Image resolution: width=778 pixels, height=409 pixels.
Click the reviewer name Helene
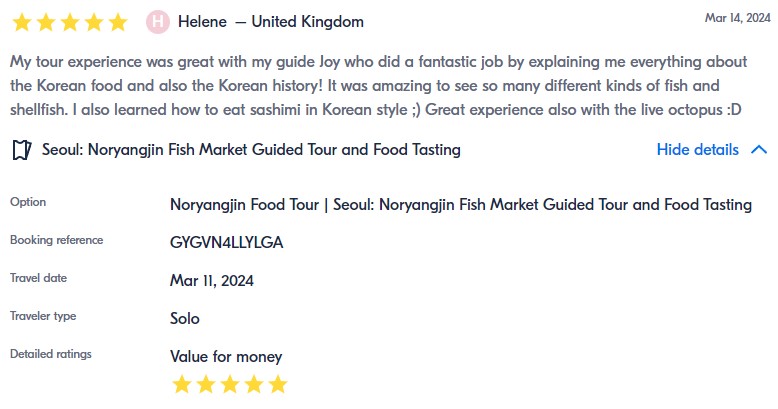pos(202,21)
